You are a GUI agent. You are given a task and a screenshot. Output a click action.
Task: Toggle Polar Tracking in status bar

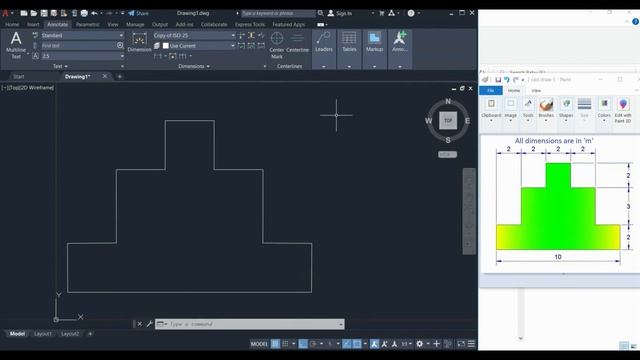tap(313, 344)
